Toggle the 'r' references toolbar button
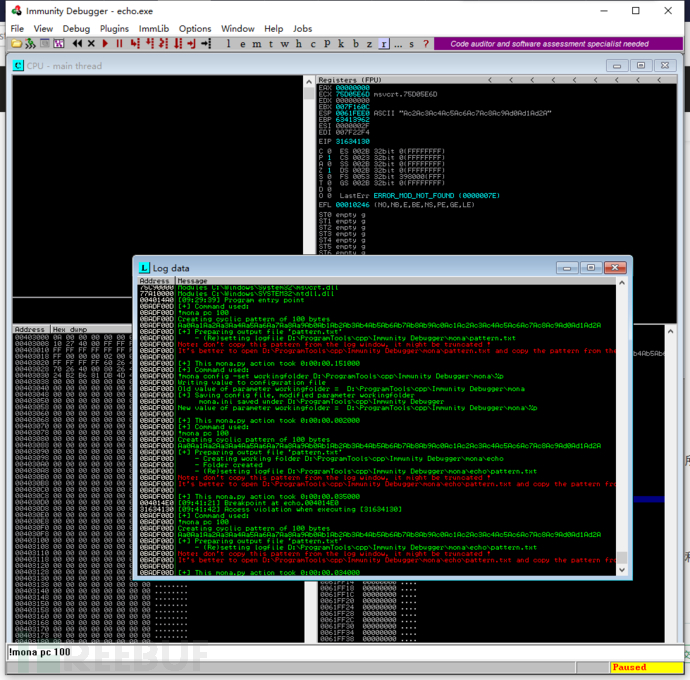The width and height of the screenshot is (690, 680). coord(384,44)
